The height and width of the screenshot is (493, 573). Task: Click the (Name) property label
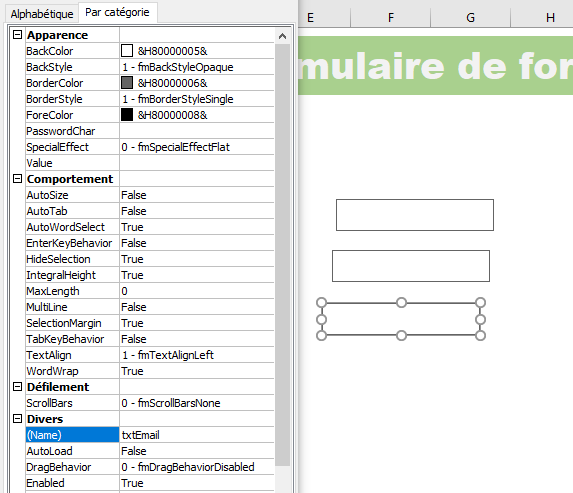pos(72,435)
